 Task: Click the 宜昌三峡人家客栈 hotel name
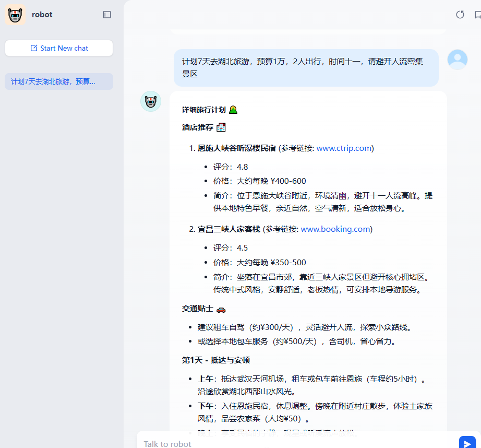point(229,229)
